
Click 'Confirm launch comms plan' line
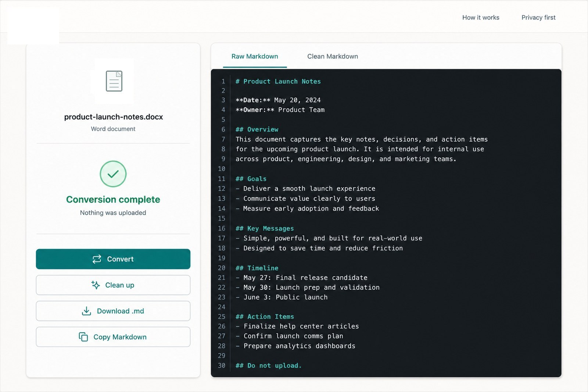tap(290, 336)
